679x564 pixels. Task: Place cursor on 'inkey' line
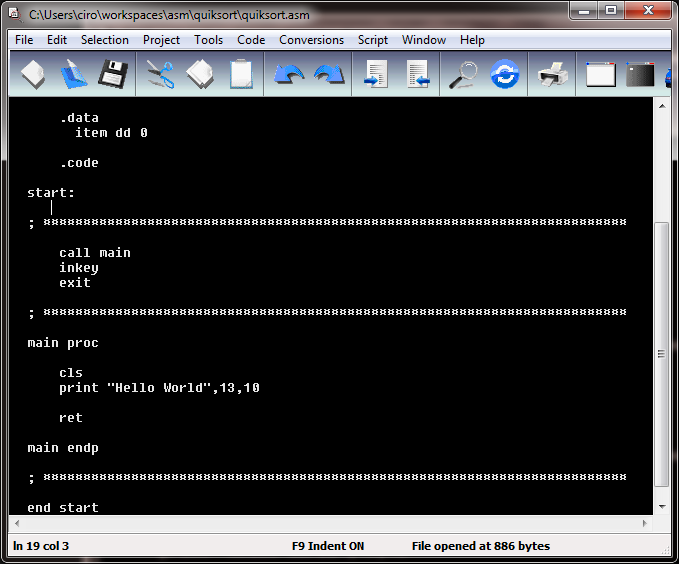coord(79,268)
